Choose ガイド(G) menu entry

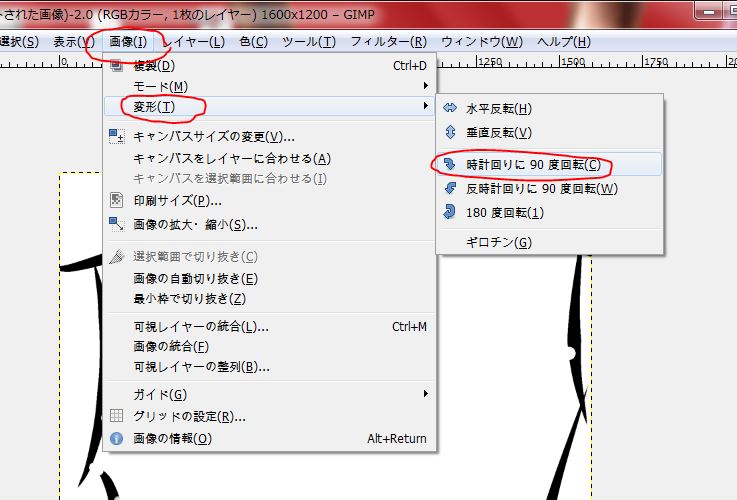(x=269, y=394)
